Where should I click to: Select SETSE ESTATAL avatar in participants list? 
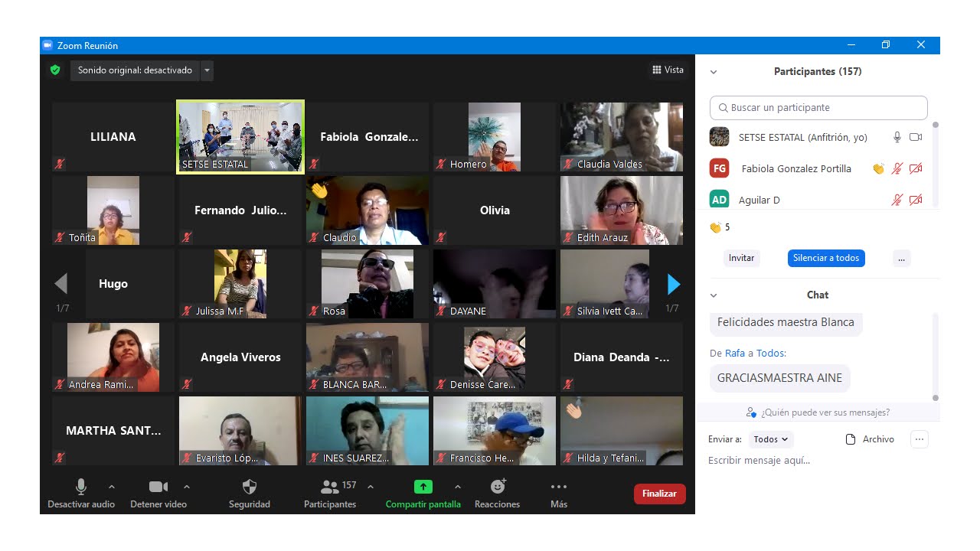719,137
